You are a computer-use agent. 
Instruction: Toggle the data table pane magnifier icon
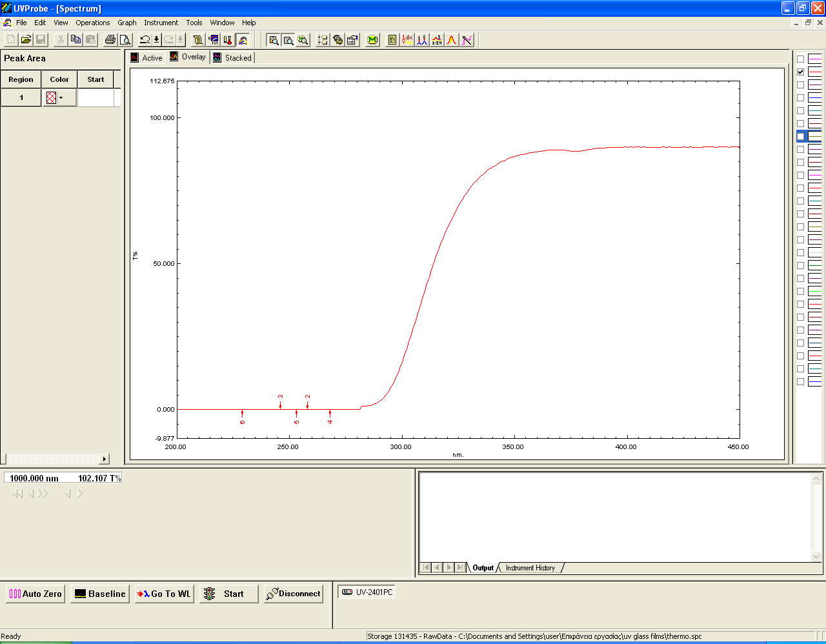tap(288, 40)
